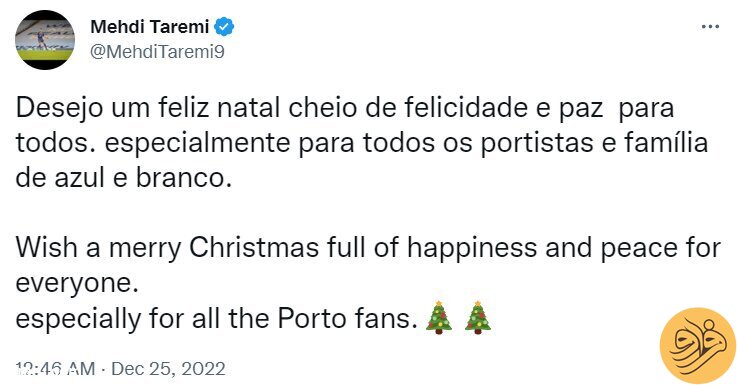Click the line starting 'Wish a merry Christmas'
739x385 pixels.
[368, 248]
